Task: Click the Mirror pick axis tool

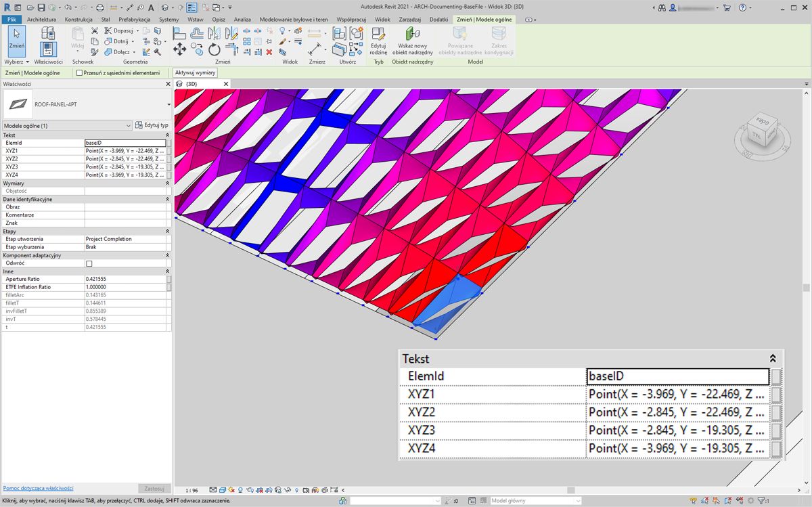Action: click(215, 32)
